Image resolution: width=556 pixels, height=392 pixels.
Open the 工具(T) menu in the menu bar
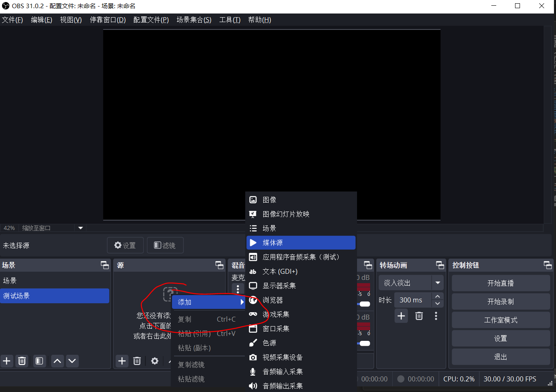pyautogui.click(x=230, y=20)
